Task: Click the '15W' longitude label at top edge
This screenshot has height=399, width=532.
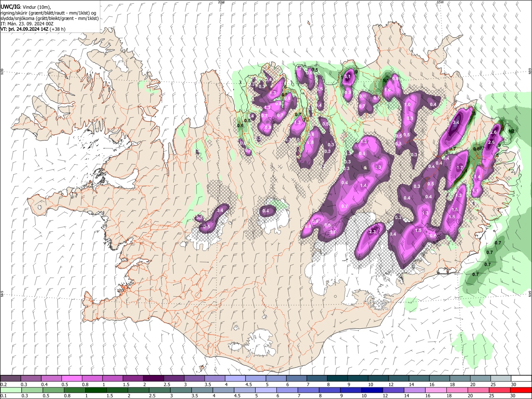Action: pyautogui.click(x=440, y=2)
